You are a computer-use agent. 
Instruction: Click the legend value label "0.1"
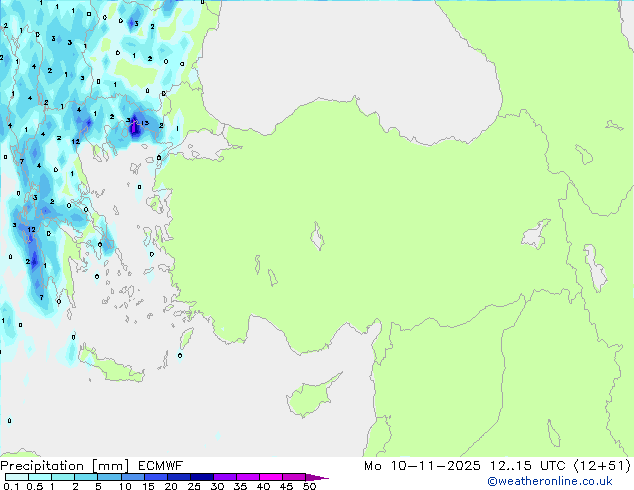[x=11, y=486]
